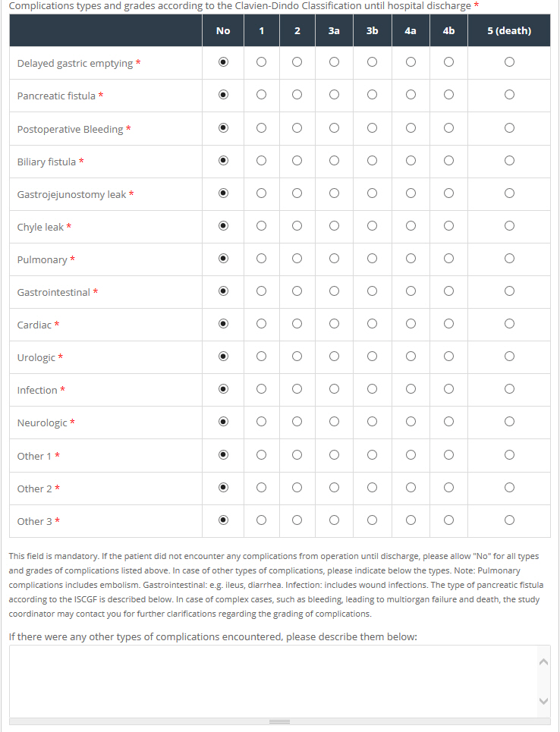Screen dimensions: 560x732
Task: Select No for Pancreatic fistula
Action: click(223, 95)
